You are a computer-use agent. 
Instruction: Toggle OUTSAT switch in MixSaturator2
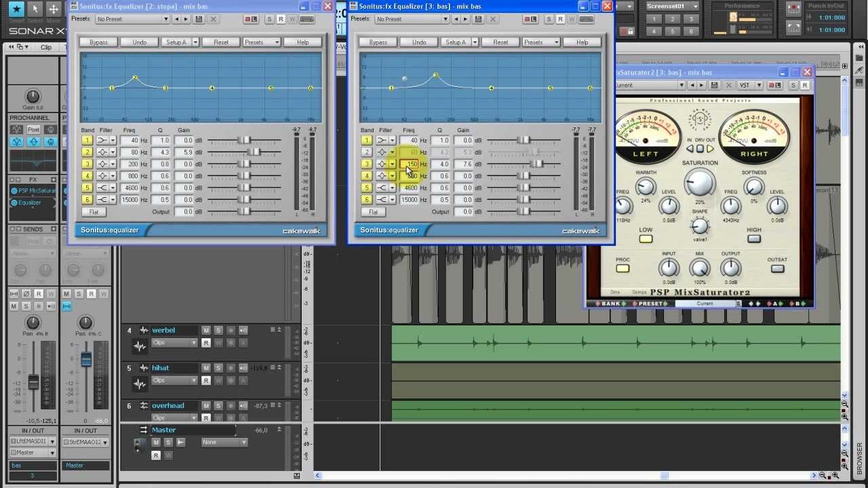[x=777, y=268]
